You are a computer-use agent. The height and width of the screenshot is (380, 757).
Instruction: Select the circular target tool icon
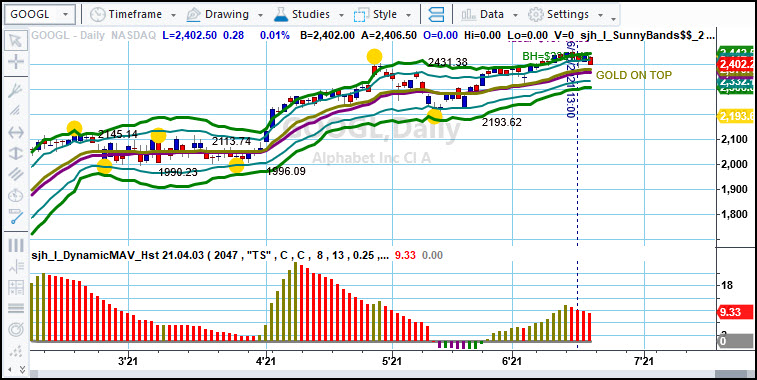pos(15,330)
